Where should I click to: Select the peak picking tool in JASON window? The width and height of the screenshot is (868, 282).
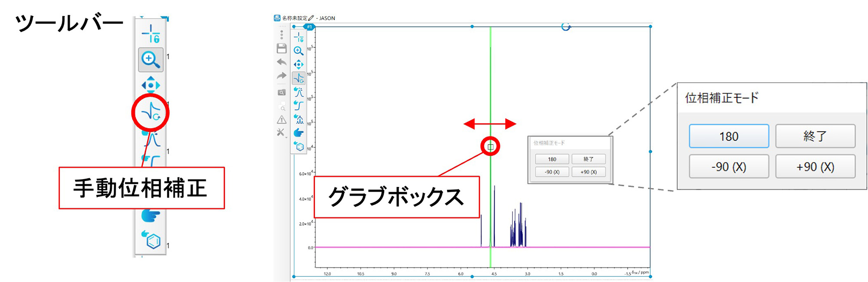coord(299,92)
